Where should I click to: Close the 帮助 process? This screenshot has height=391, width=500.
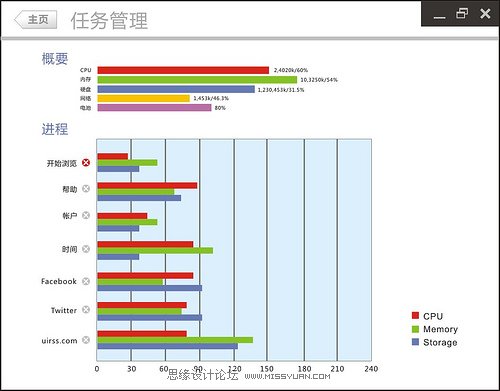click(x=86, y=189)
